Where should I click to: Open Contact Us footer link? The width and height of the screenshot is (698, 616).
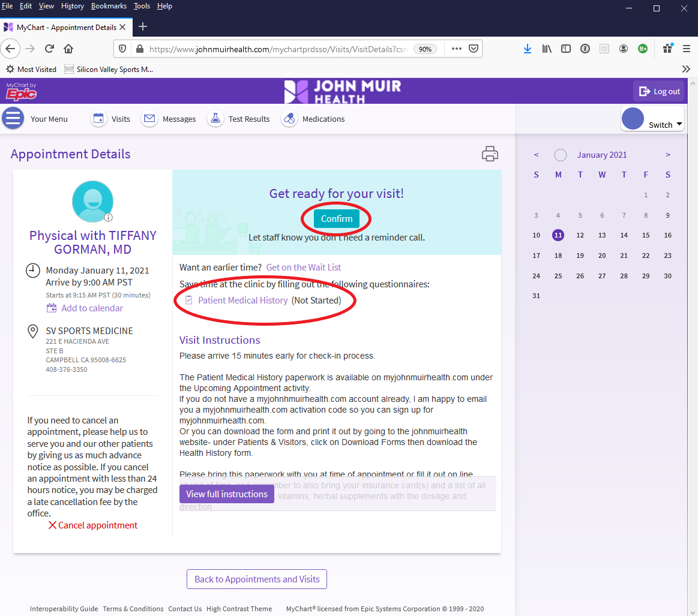click(185, 609)
